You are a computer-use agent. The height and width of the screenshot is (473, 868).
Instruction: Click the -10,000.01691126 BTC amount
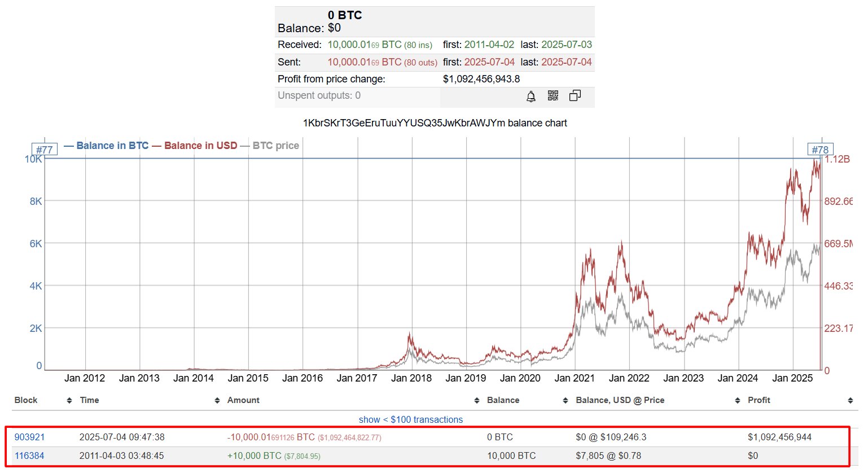click(x=271, y=437)
